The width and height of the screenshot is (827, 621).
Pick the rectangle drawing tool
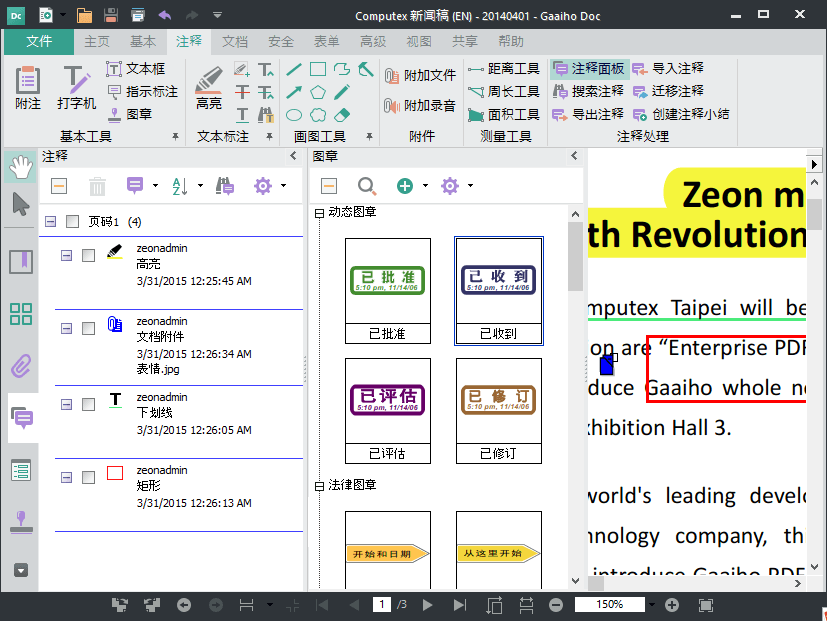tap(318, 69)
